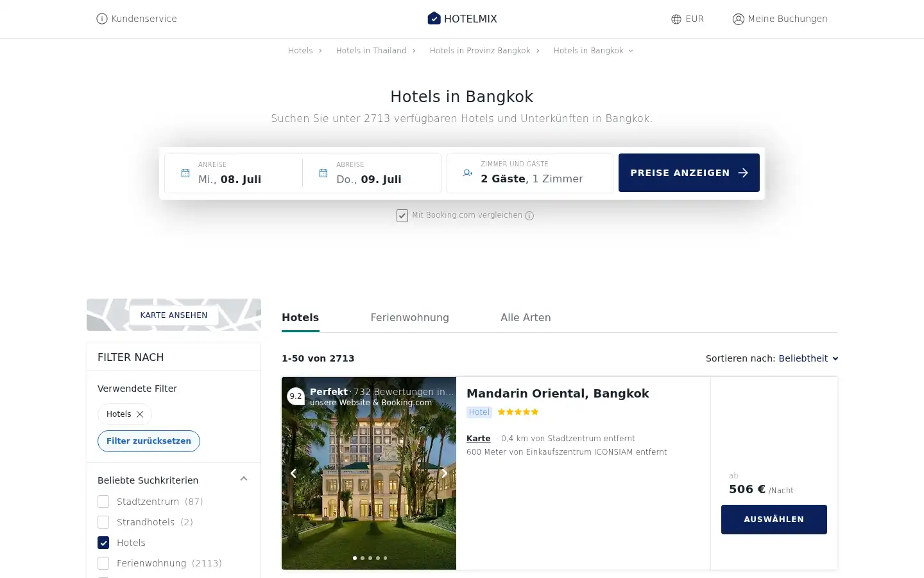Check the Strandhotels filter
The width and height of the screenshot is (924, 578).
[x=103, y=522]
